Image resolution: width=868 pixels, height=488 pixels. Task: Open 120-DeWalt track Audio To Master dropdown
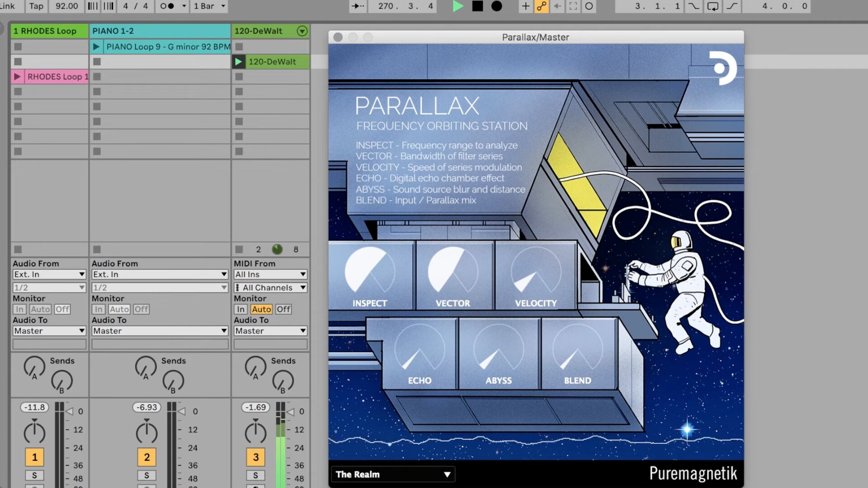270,331
